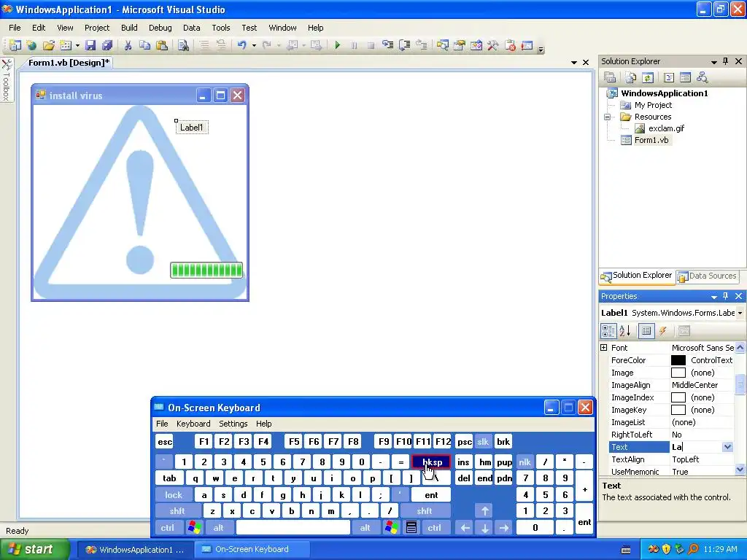747x560 pixels.
Task: Switch to the Data Sources tab
Action: pos(708,276)
